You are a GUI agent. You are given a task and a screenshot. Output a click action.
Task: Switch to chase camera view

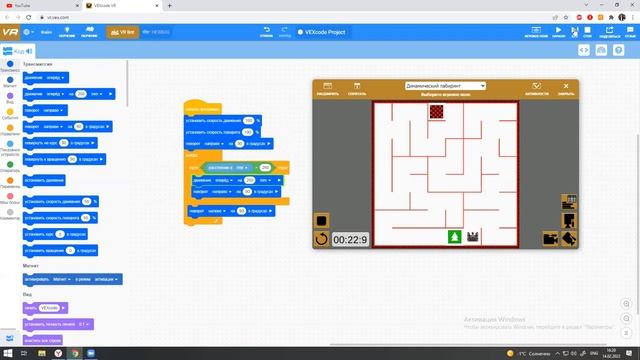(x=551, y=239)
